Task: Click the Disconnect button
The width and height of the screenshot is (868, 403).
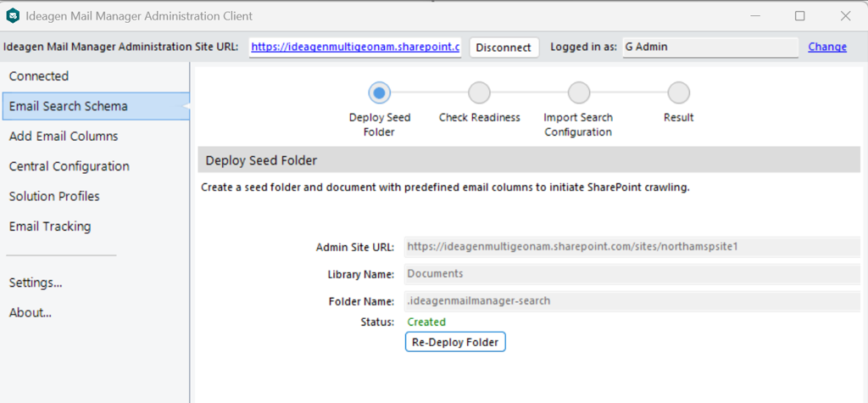Action: (504, 48)
